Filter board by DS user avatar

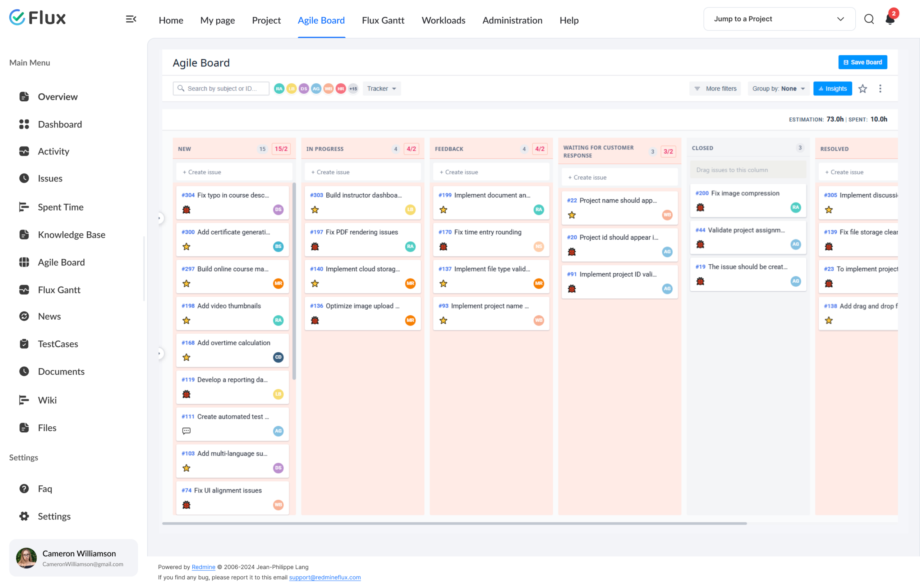(x=304, y=89)
